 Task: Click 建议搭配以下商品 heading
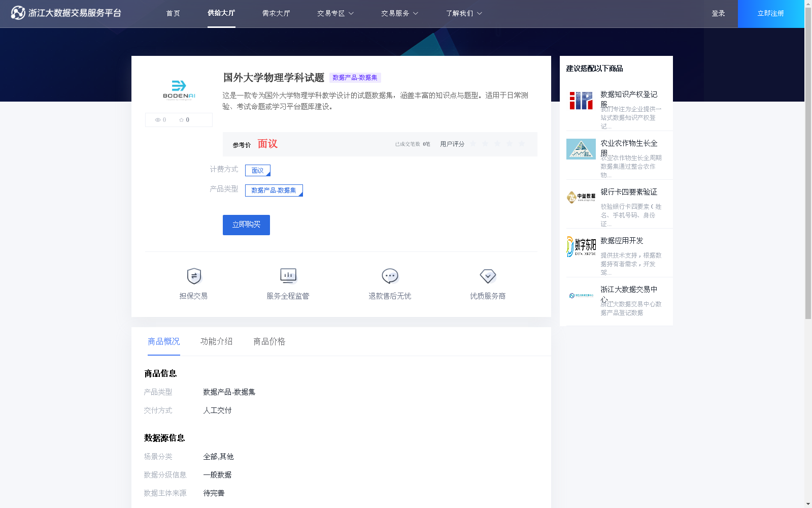click(594, 69)
